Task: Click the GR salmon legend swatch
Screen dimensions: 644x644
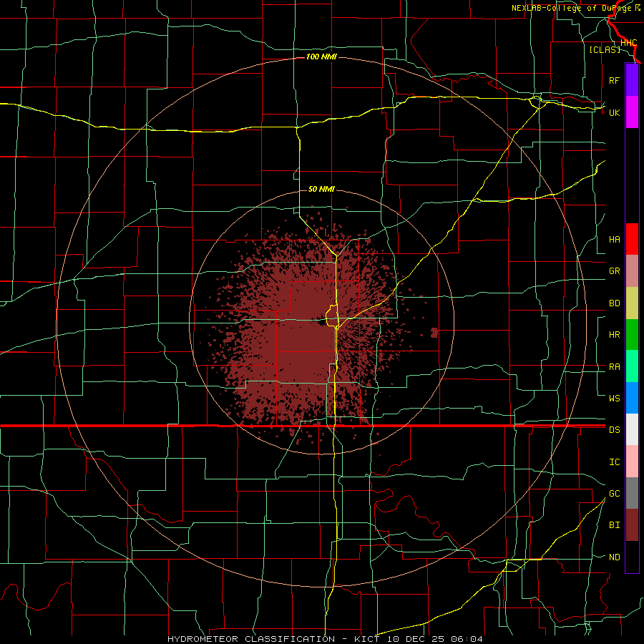Action: [x=632, y=271]
